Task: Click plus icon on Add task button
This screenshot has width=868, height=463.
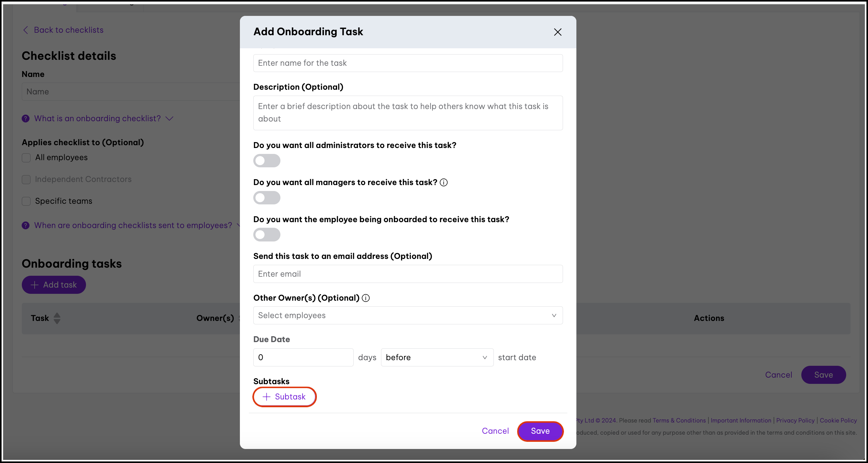Action: [34, 285]
